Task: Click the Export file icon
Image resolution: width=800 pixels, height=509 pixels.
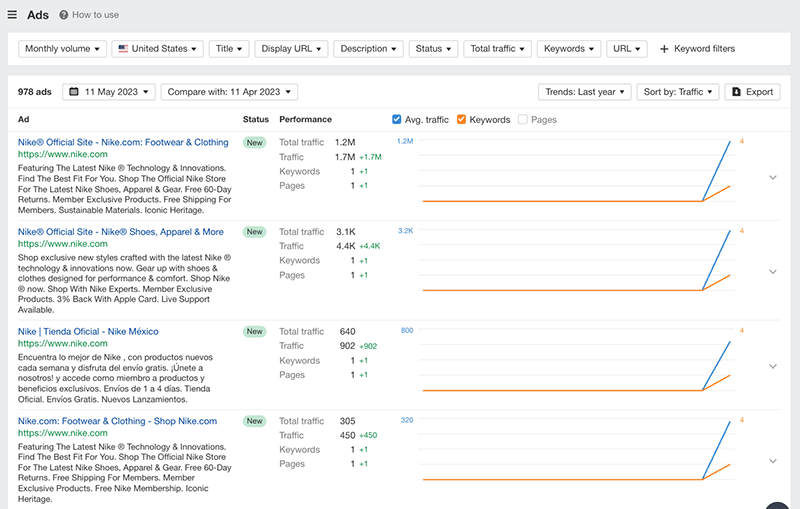Action: point(736,92)
